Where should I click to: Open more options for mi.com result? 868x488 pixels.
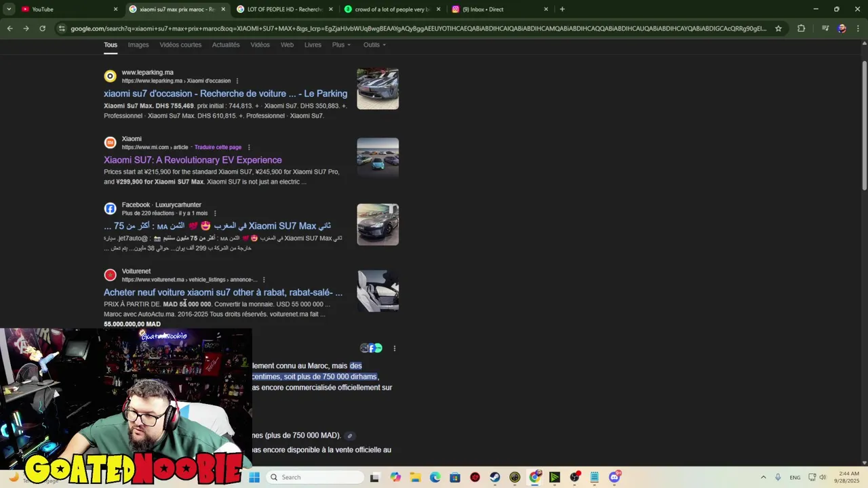click(249, 147)
